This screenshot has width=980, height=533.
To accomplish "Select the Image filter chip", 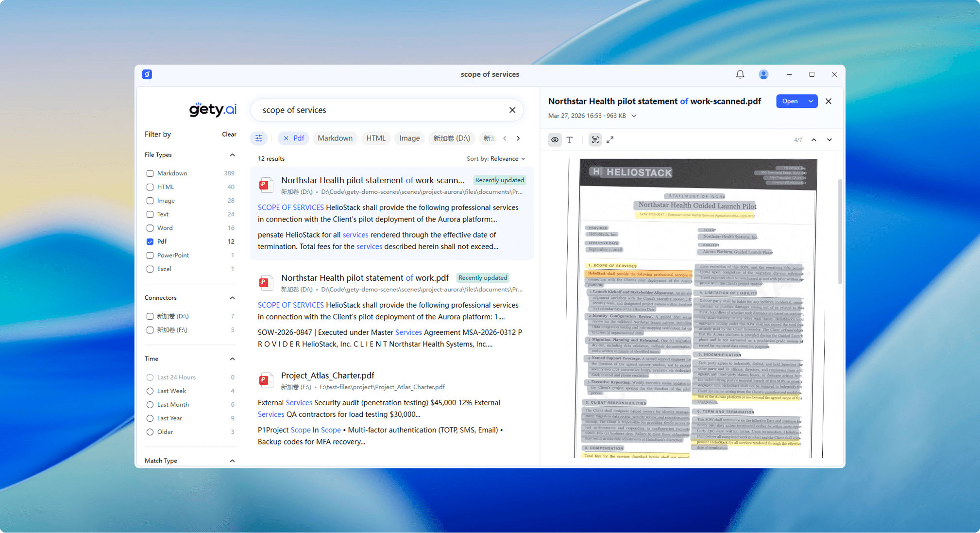I will 409,138.
